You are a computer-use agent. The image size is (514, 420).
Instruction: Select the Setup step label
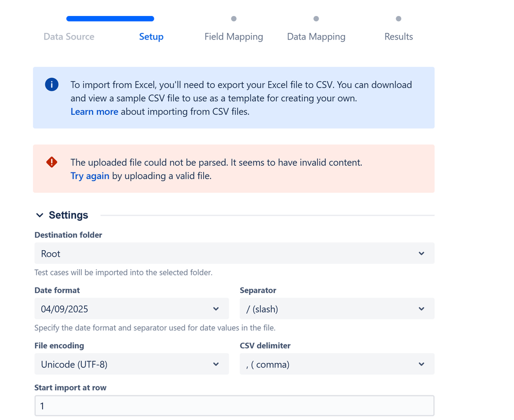click(x=151, y=37)
